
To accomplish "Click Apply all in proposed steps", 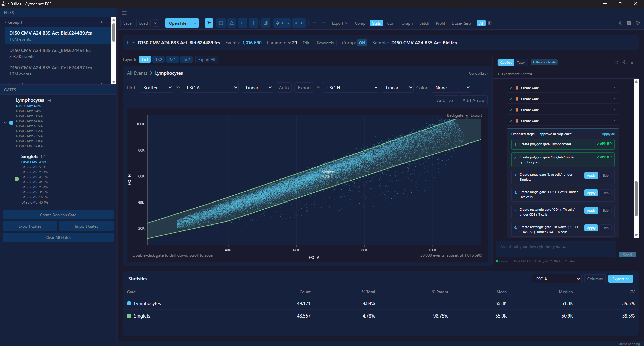I will (608, 134).
